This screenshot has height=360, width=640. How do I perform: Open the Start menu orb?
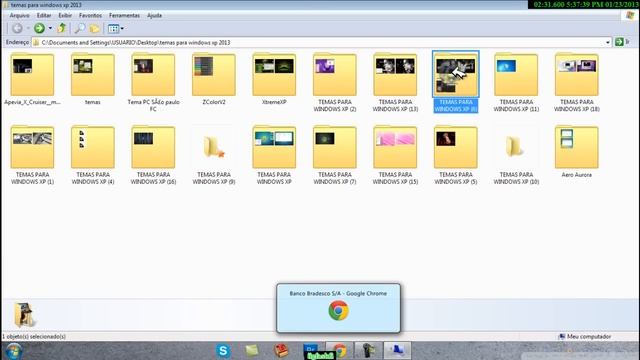point(14,351)
